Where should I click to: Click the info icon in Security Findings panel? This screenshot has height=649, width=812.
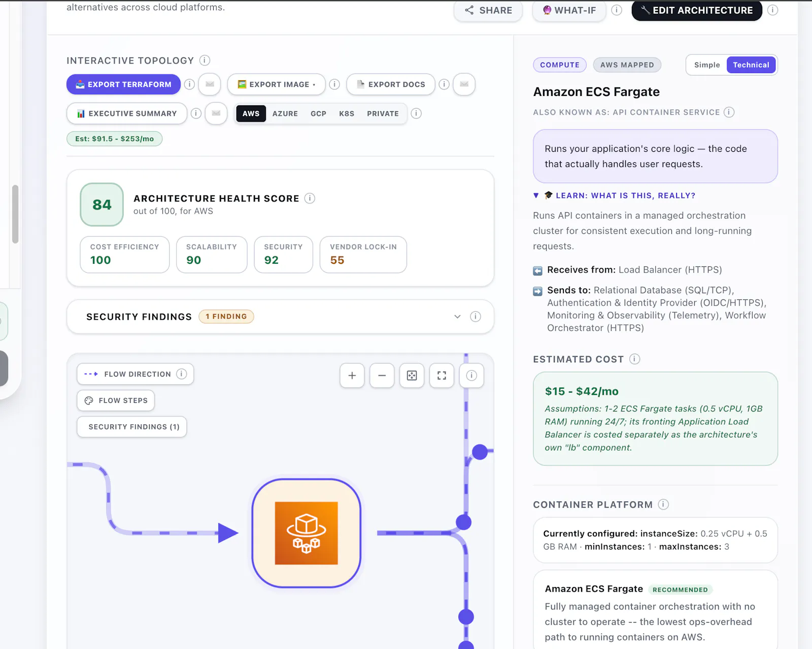[x=476, y=317]
